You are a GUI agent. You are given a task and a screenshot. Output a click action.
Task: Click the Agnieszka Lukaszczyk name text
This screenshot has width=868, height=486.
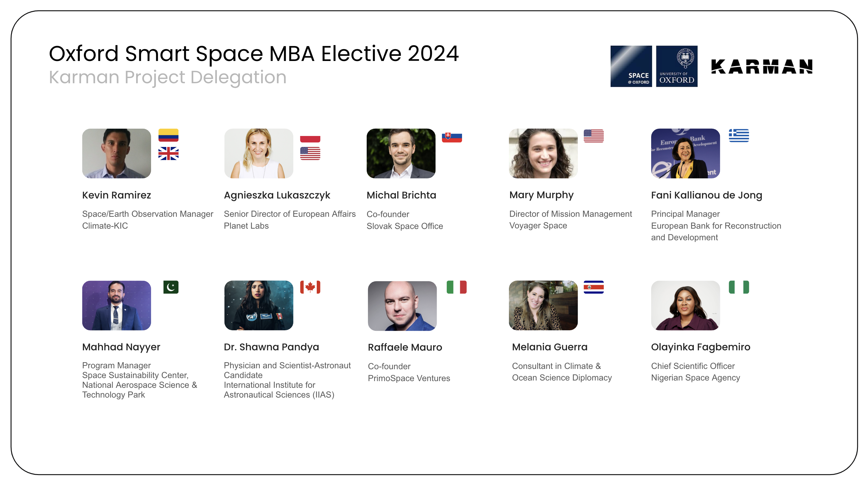pyautogui.click(x=277, y=195)
